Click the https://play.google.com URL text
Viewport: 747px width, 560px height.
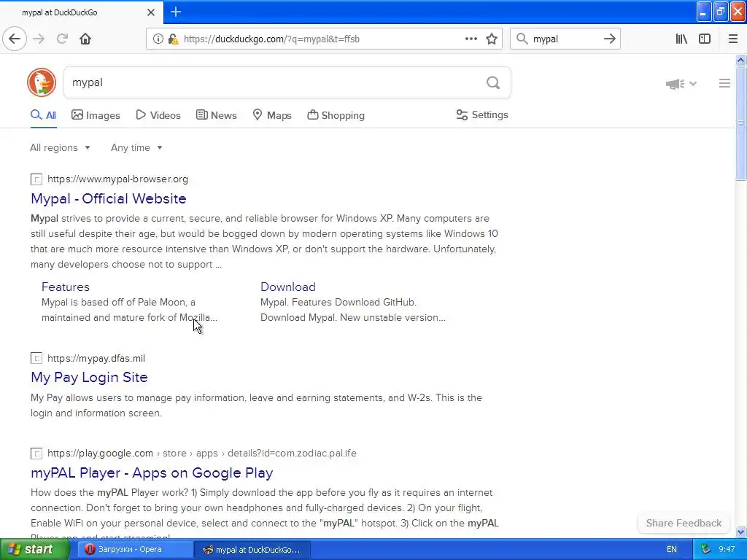[100, 453]
